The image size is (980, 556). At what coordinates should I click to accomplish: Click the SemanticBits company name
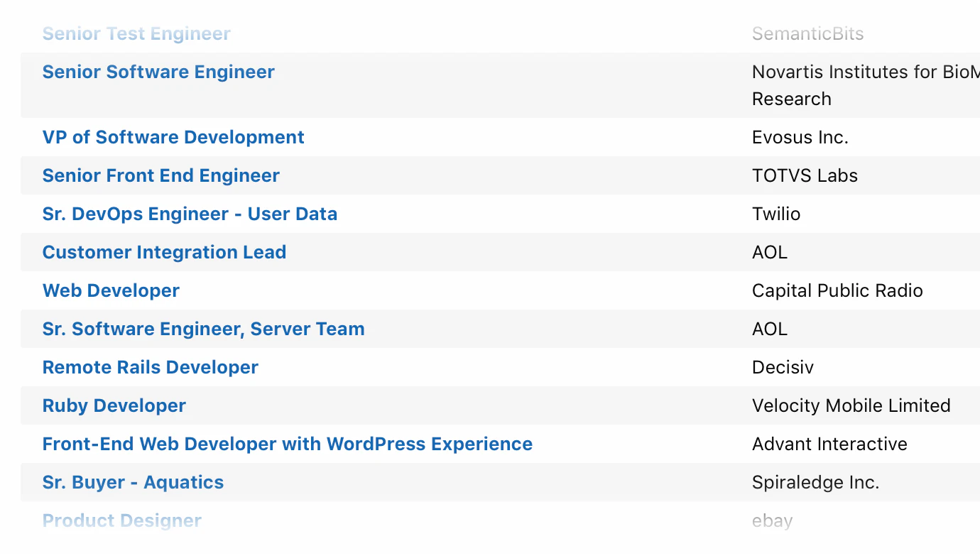click(807, 33)
